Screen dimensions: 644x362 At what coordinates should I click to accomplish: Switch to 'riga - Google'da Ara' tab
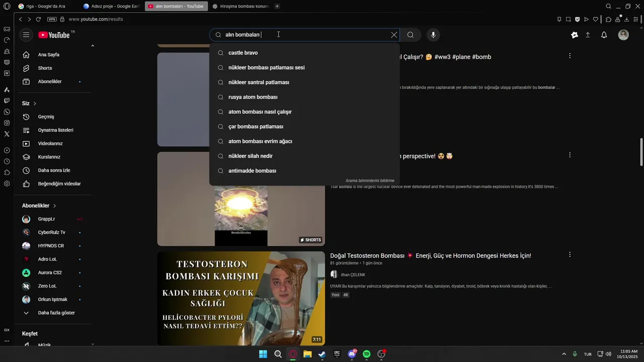45,6
